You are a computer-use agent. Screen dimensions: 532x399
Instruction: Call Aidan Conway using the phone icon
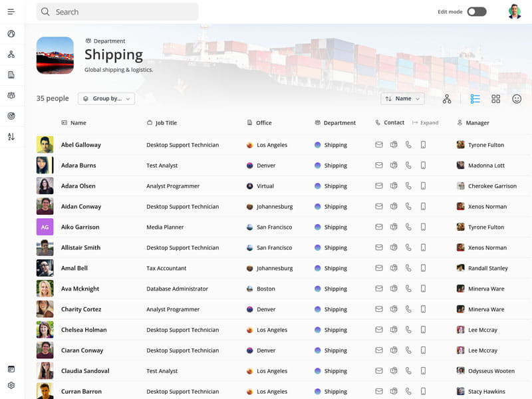click(408, 206)
